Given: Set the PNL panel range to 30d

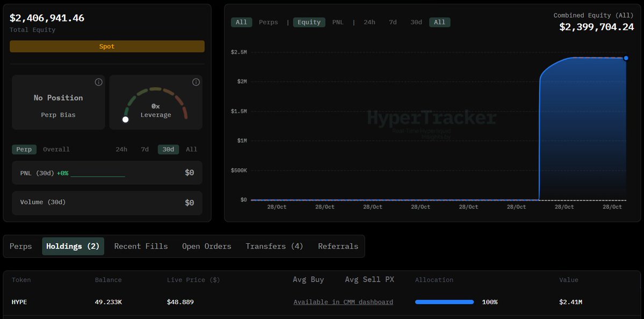Looking at the screenshot, I should pos(169,149).
